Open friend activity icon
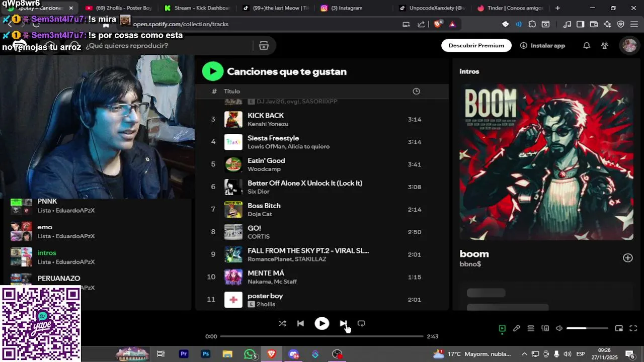The height and width of the screenshot is (362, 644). (x=605, y=45)
